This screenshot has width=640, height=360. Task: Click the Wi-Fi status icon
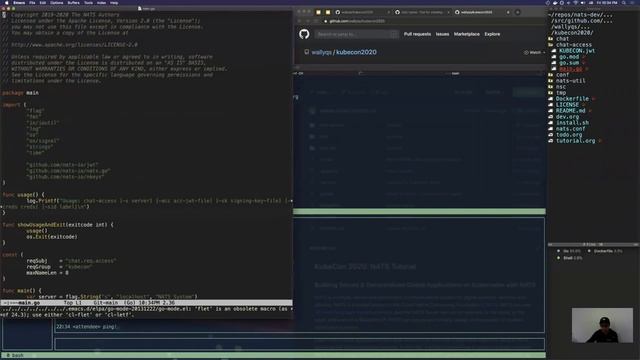click(576, 2)
